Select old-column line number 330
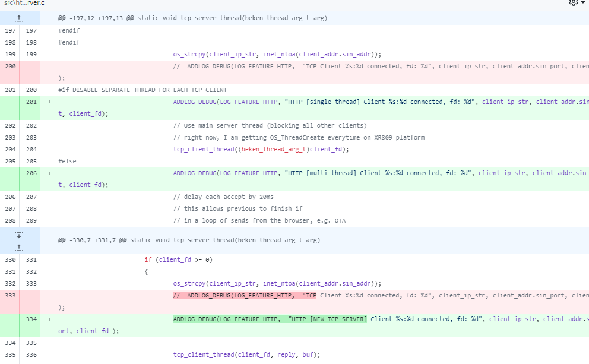 pos(11,260)
